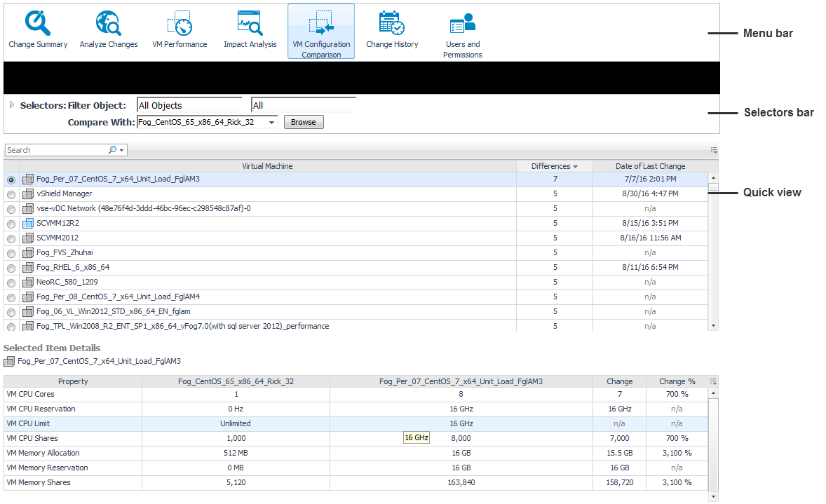
Task: Click the NeoRC_580_1209 virtual machine row
Action: [67, 282]
